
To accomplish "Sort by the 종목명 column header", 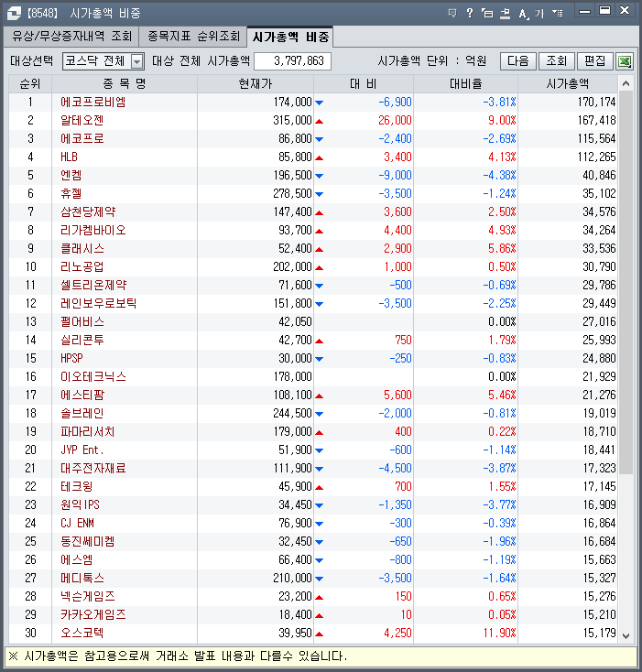I will [125, 83].
